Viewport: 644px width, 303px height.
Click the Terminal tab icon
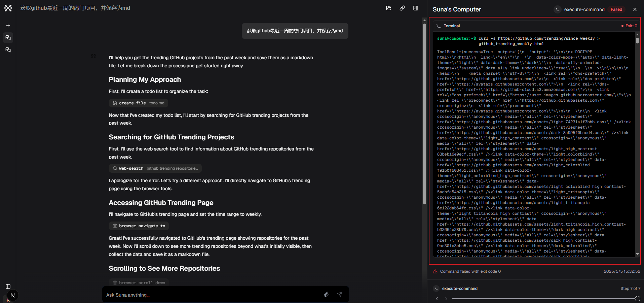[438, 26]
